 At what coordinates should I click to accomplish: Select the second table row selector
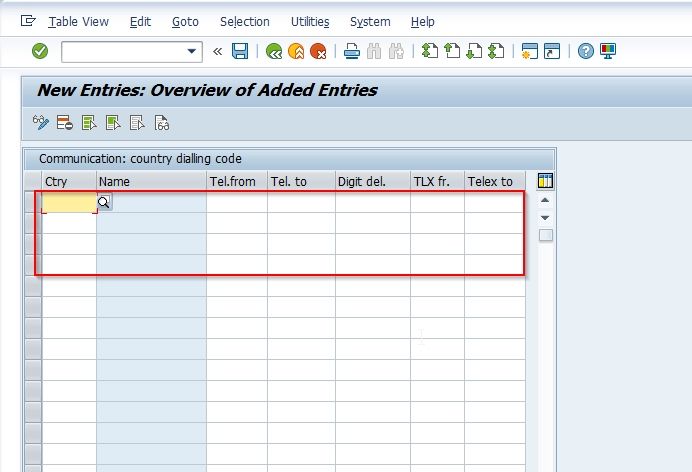[33, 223]
